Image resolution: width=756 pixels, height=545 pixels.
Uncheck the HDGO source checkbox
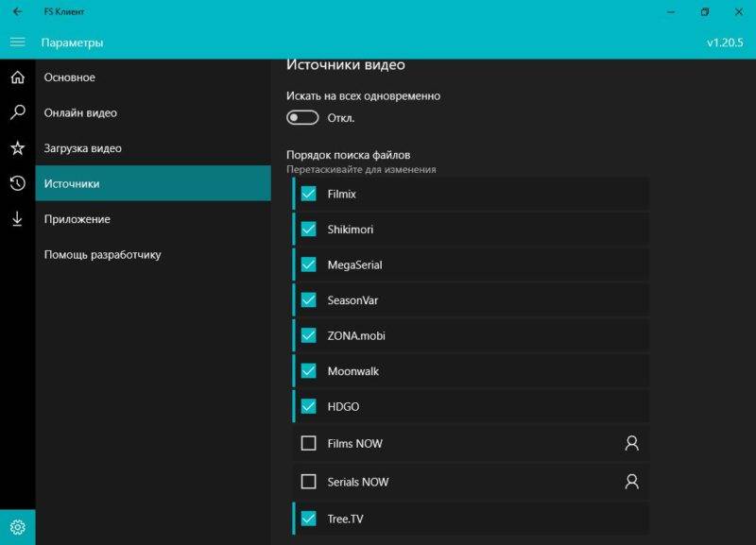pyautogui.click(x=309, y=406)
